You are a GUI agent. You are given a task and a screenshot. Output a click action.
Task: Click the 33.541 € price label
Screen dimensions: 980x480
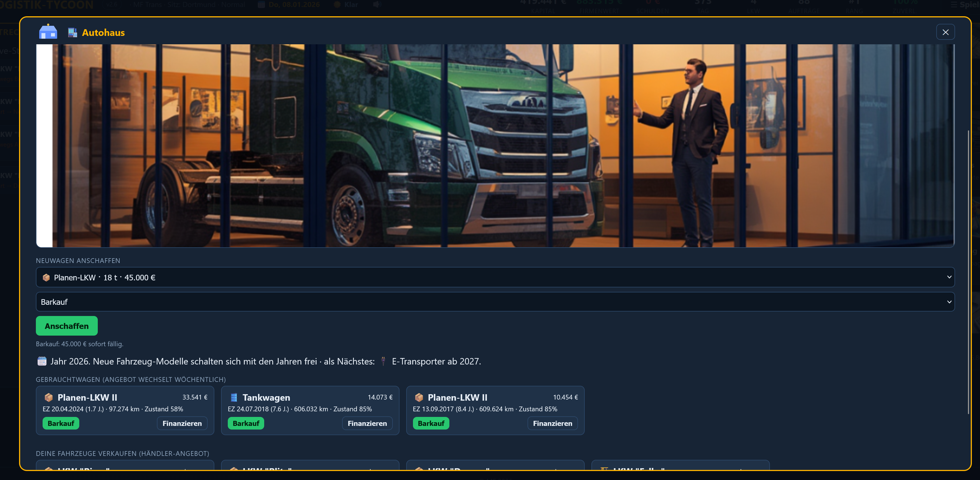[x=195, y=397]
